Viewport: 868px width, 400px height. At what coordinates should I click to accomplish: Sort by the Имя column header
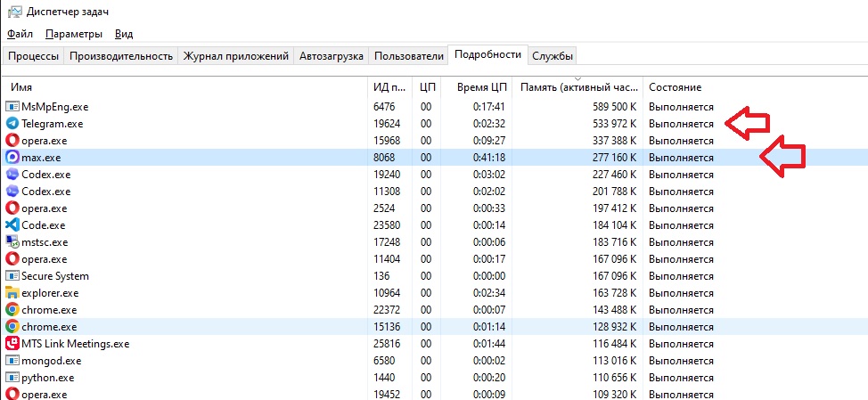click(185, 87)
